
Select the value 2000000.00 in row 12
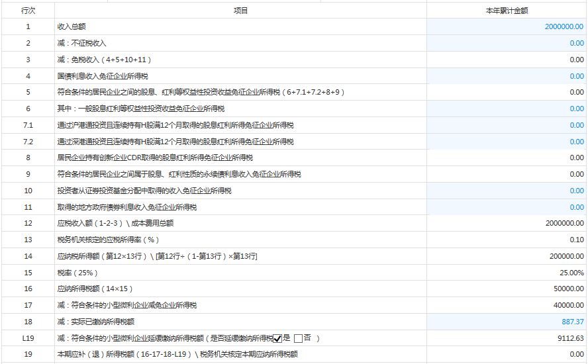point(564,224)
